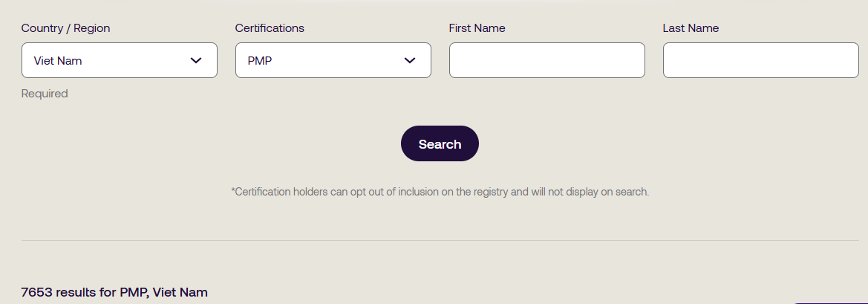Click into the Last Name text box
The image size is (868, 304).
[760, 60]
